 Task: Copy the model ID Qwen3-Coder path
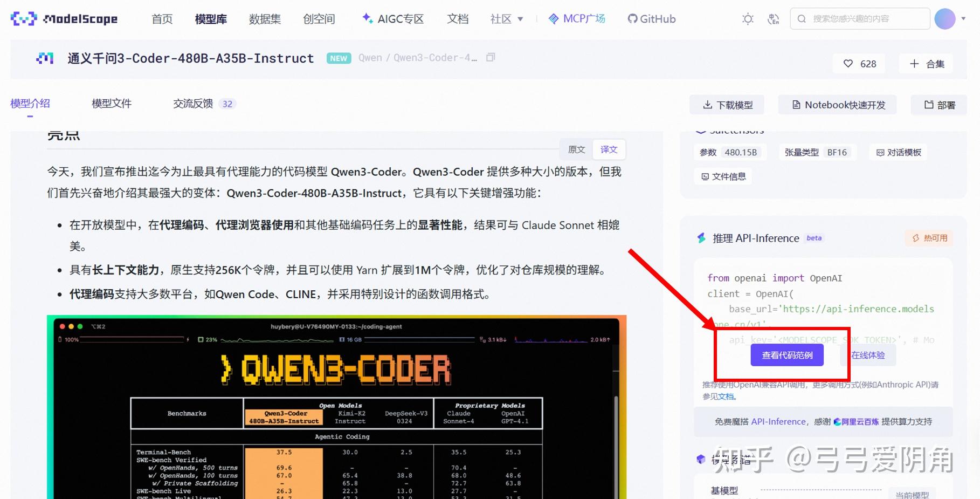(491, 57)
